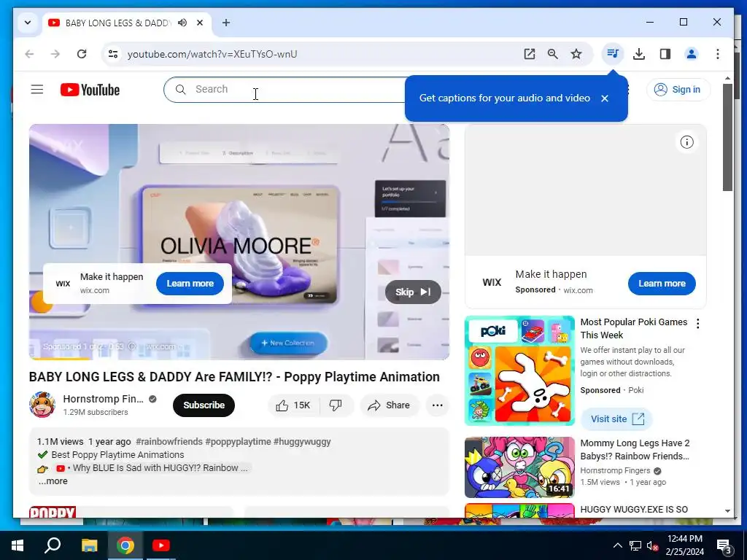
Task: View site information icon in address bar
Action: tap(113, 54)
